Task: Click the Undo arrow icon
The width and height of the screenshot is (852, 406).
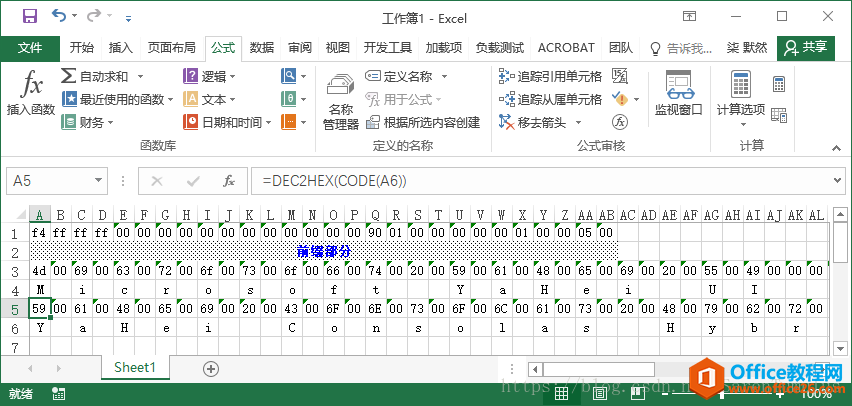Action: pyautogui.click(x=59, y=15)
